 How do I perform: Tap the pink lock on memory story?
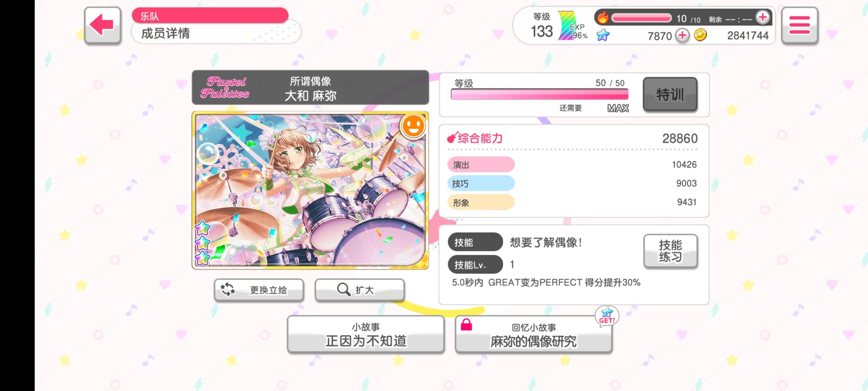466,325
